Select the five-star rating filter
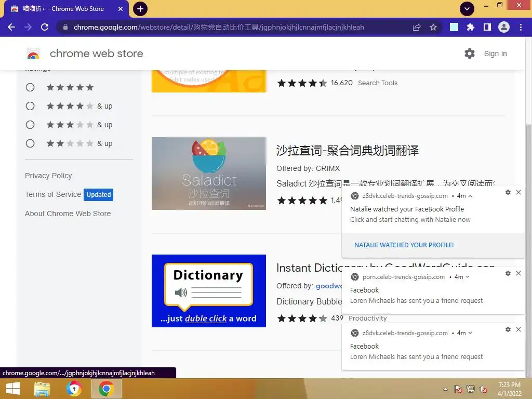 30,87
